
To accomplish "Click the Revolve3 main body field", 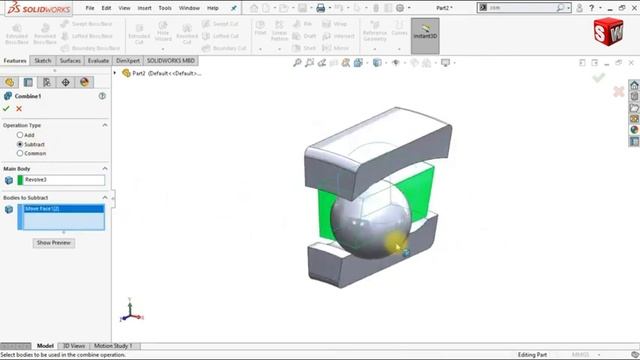I will (x=61, y=180).
